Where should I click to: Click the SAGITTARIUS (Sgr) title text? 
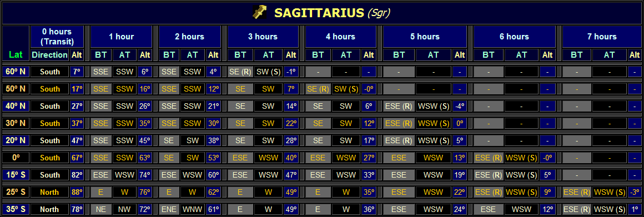332,13
